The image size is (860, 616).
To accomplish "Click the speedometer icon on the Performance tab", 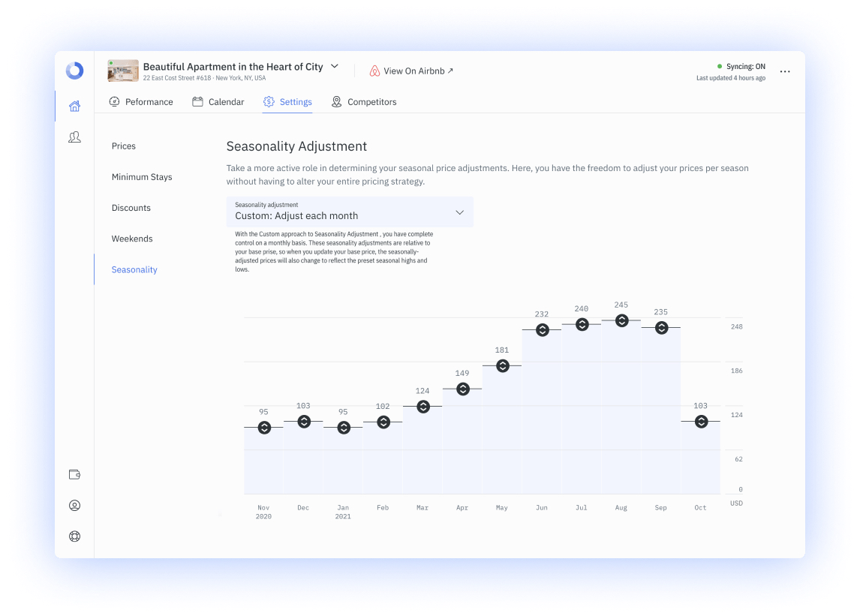I will coord(115,101).
